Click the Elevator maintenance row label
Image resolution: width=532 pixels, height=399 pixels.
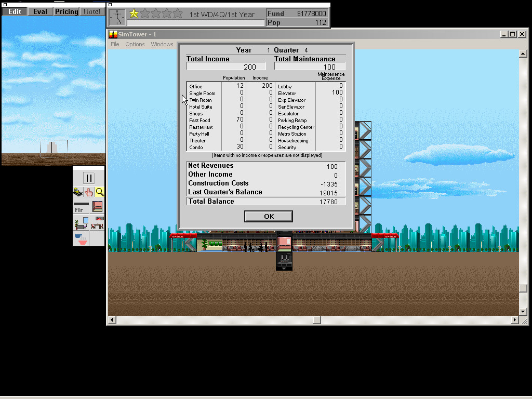point(287,94)
